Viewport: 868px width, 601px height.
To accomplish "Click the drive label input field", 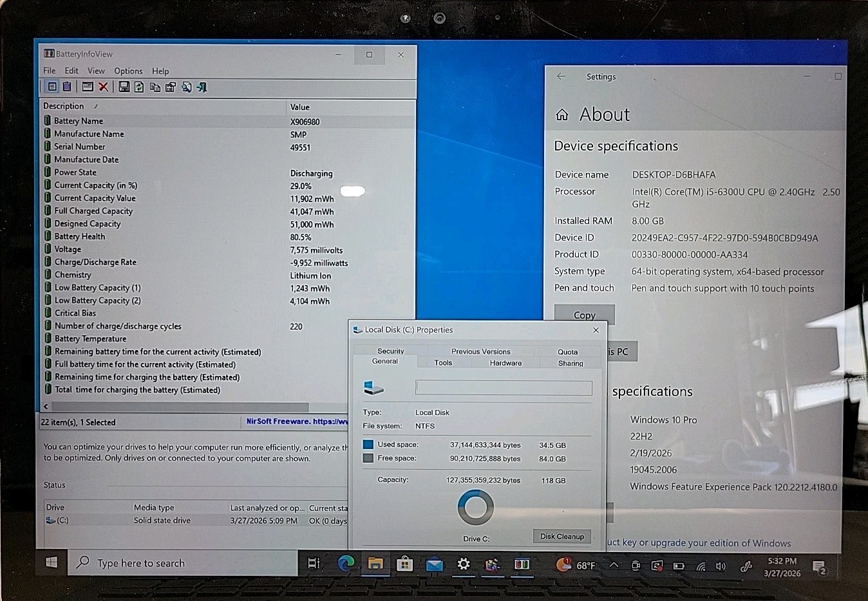I will 504,387.
